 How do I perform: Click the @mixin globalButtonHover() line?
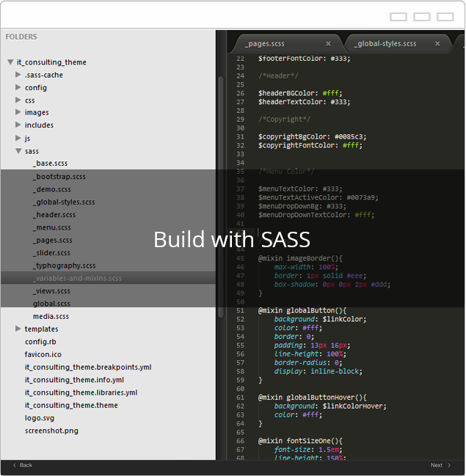click(313, 398)
